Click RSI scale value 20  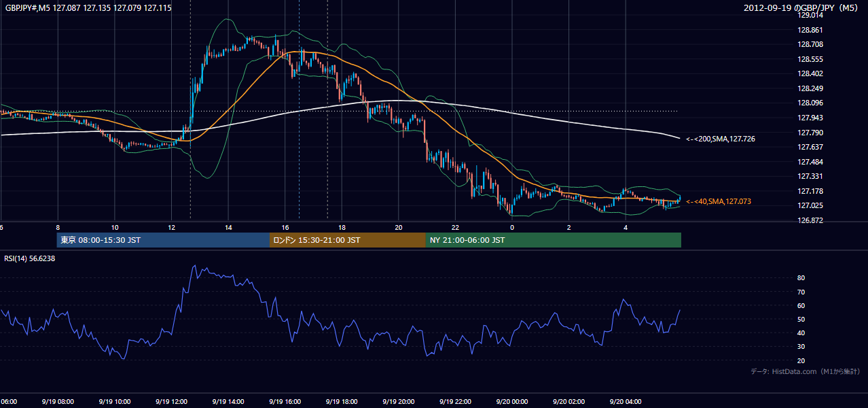pos(801,360)
